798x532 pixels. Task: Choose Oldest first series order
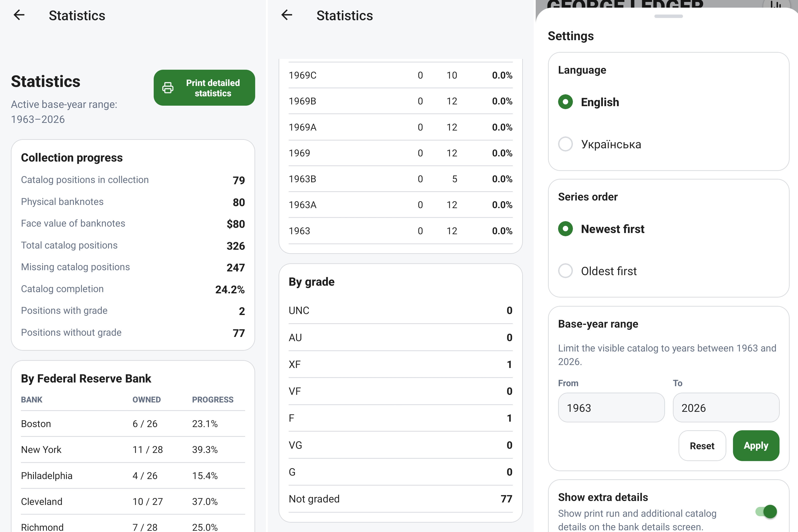click(597, 271)
